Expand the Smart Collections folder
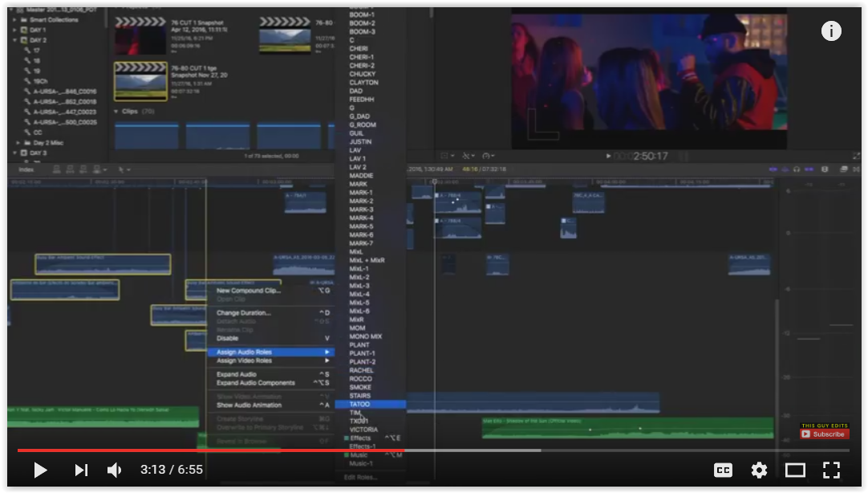 pos(14,19)
